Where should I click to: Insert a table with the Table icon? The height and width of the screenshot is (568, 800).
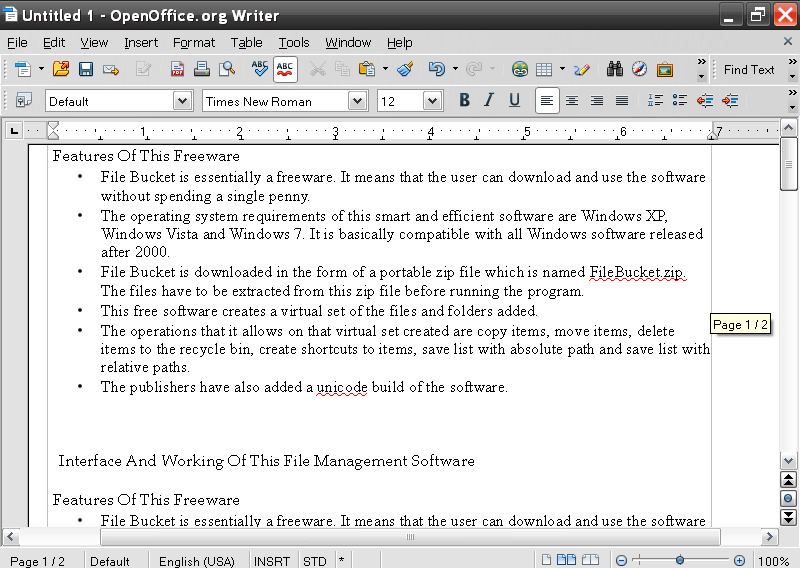click(x=544, y=69)
